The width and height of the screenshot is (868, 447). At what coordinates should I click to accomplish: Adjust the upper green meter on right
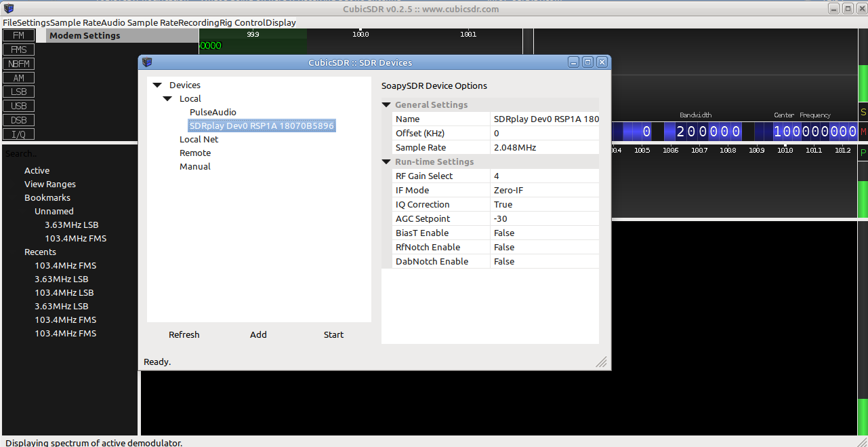click(x=863, y=83)
